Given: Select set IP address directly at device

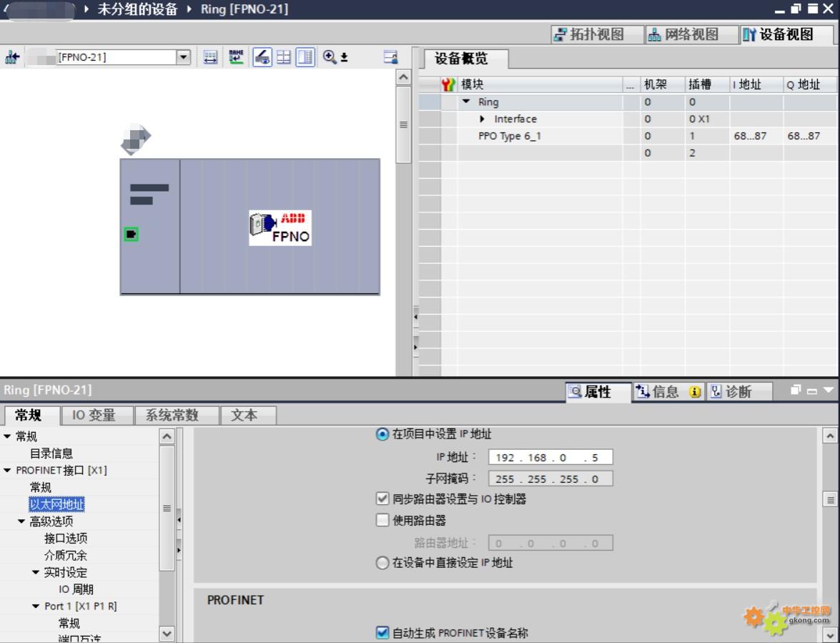Looking at the screenshot, I should click(382, 563).
